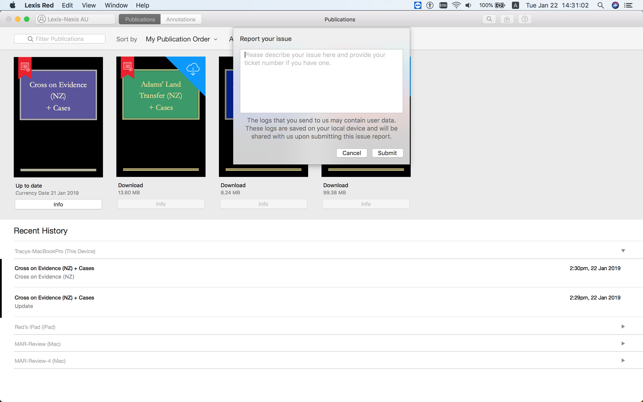Open Cross on Evidence history entry at 2:30pm
Screen dimensions: 643x402
coord(318,272)
